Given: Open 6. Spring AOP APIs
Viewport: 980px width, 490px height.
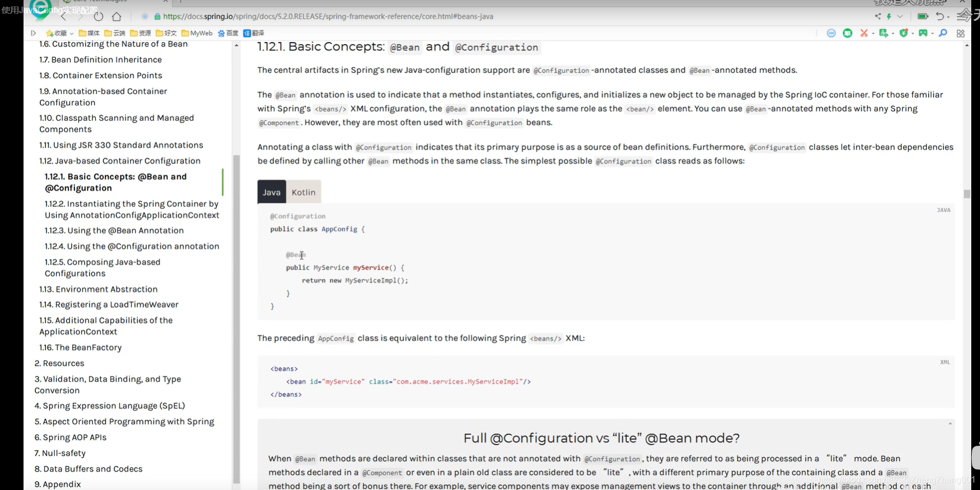Looking at the screenshot, I should 71,437.
